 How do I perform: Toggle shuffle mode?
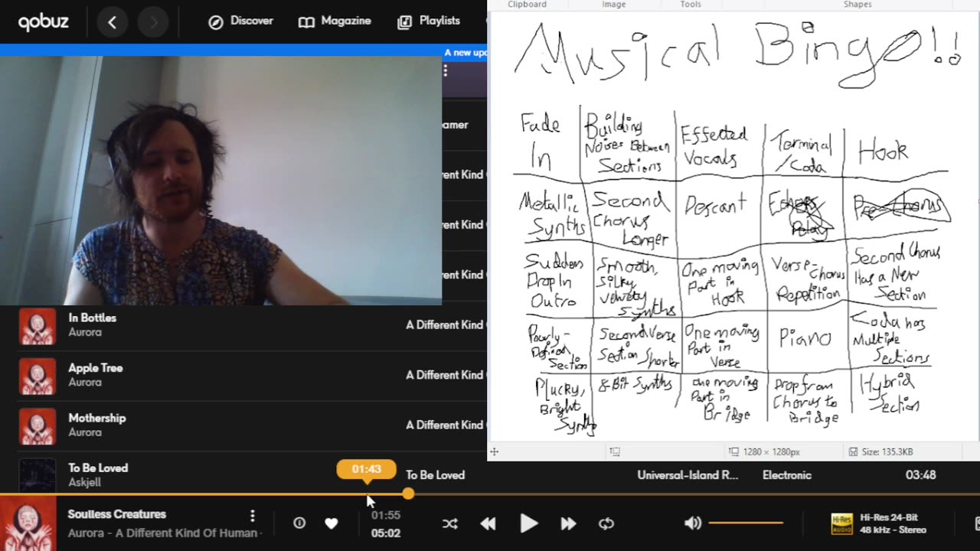coord(450,523)
